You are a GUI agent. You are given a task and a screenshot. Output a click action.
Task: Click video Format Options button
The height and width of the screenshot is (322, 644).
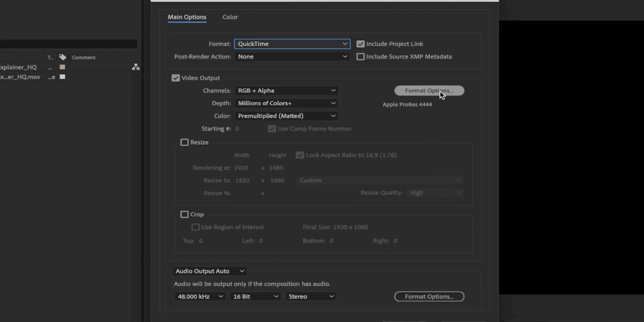429,91
